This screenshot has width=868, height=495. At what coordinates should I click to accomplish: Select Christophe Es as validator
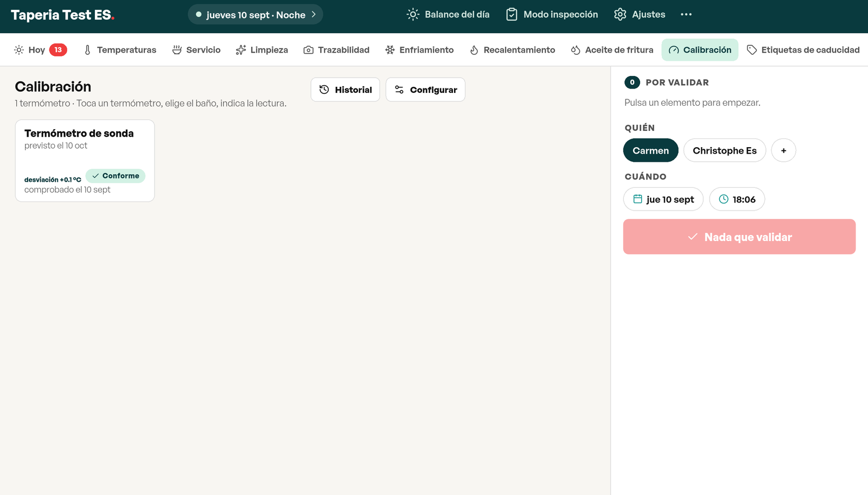point(725,150)
